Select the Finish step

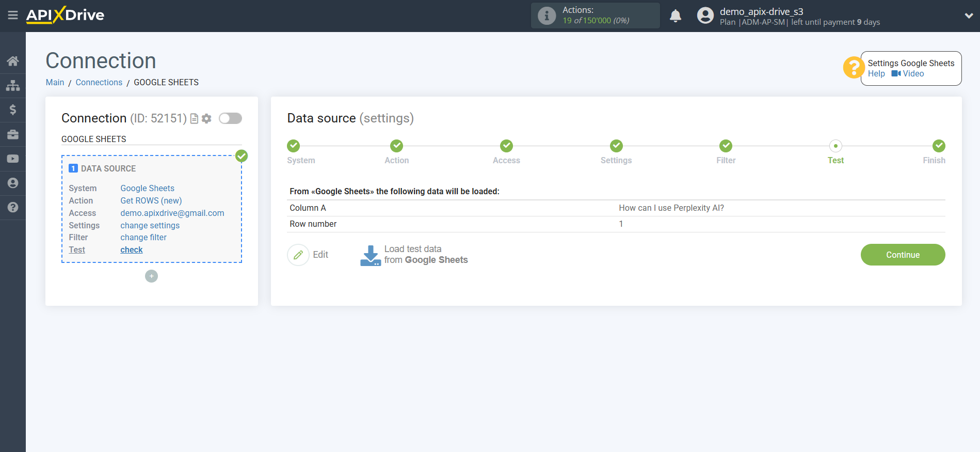(939, 146)
